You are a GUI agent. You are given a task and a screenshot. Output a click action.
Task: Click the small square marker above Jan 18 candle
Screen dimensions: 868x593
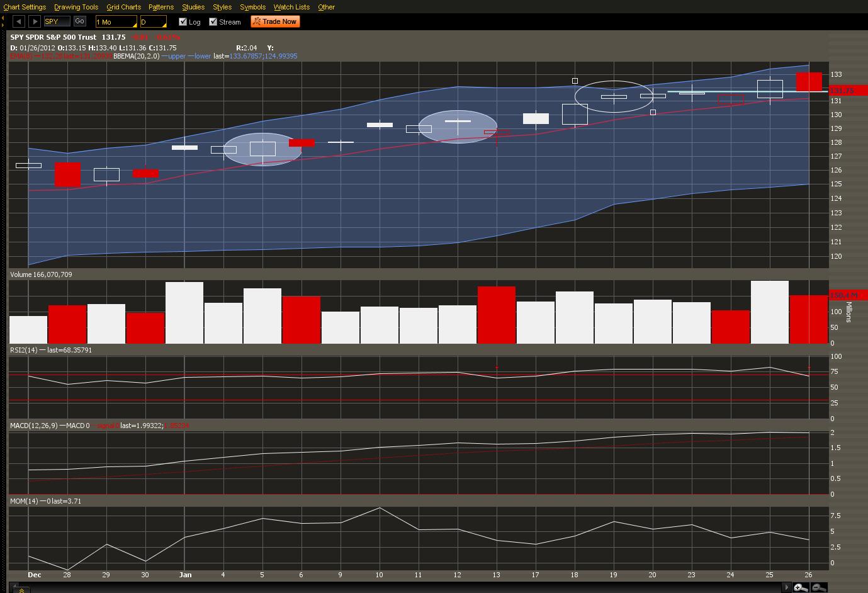(575, 81)
